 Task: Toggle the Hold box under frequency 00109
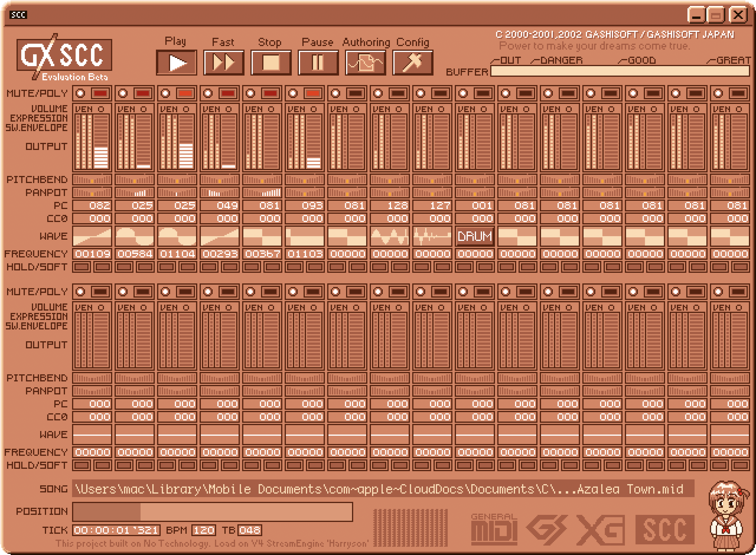tap(82, 267)
